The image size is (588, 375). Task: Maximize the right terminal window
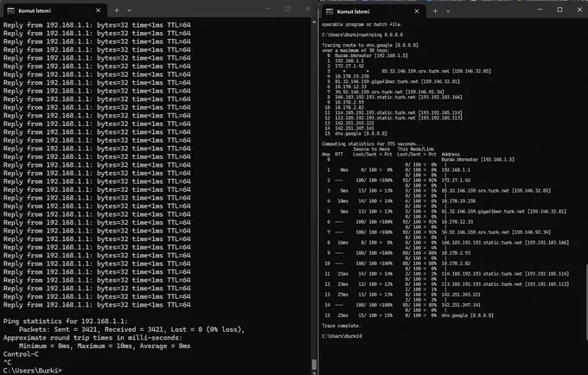point(559,10)
